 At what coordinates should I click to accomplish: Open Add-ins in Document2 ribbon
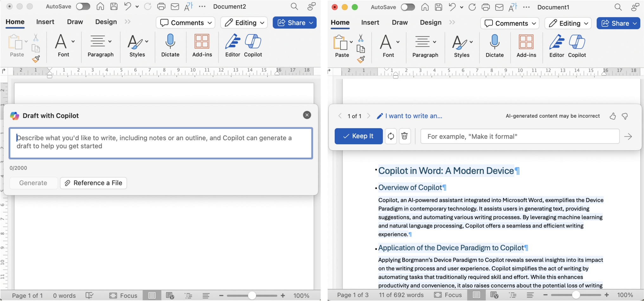(x=202, y=46)
